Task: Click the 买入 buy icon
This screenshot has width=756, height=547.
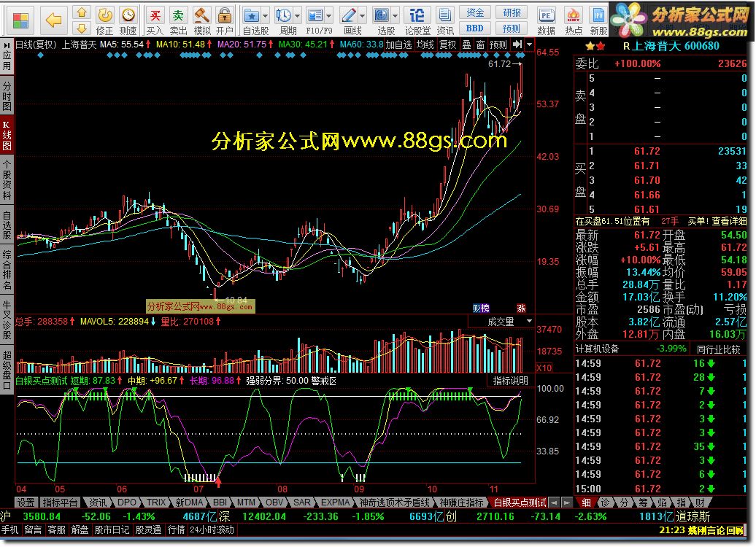Action: click(155, 21)
